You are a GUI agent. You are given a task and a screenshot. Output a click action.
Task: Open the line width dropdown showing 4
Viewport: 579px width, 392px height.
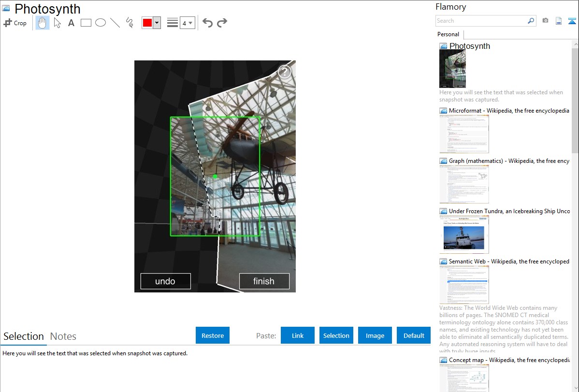pos(188,23)
